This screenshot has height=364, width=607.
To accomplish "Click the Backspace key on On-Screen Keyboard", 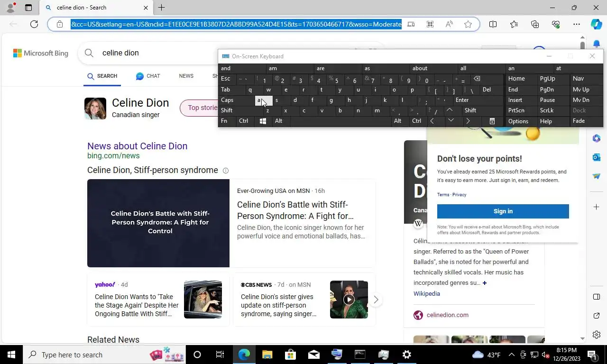I will click(x=477, y=79).
